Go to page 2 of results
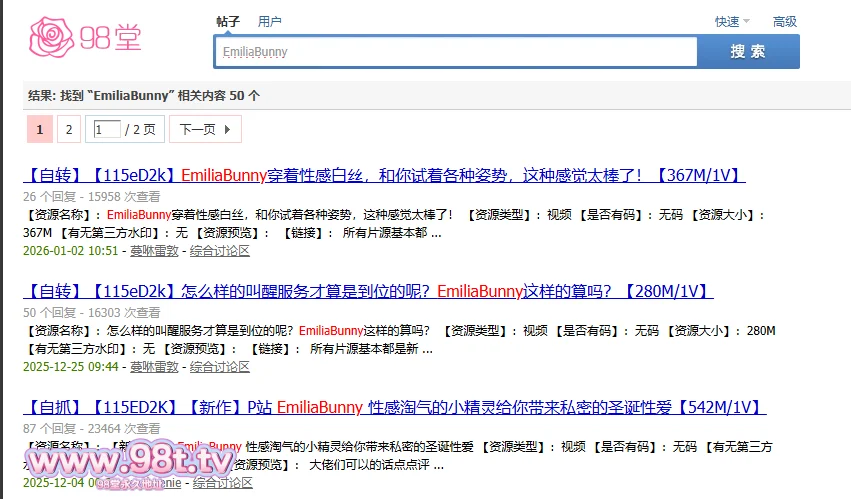Image resolution: width=851 pixels, height=499 pixels. 68,129
